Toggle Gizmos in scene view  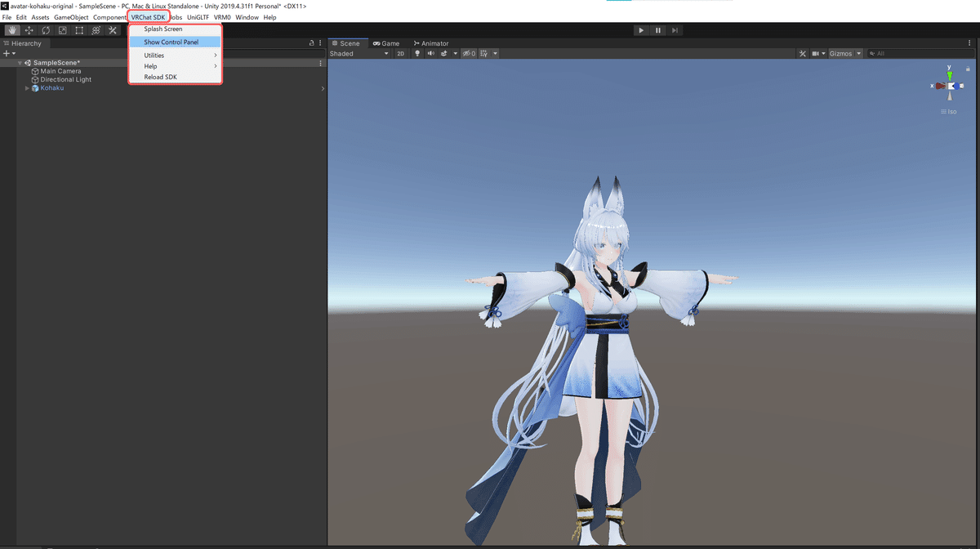coord(840,53)
